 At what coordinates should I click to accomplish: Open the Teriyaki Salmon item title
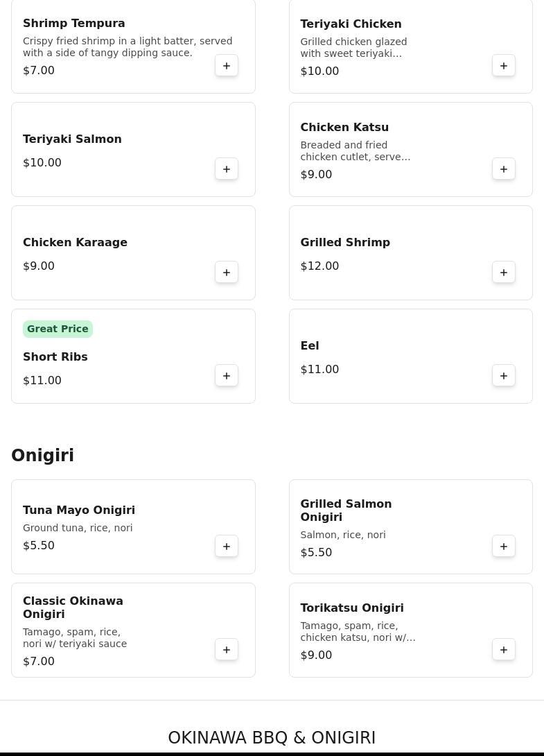click(72, 139)
